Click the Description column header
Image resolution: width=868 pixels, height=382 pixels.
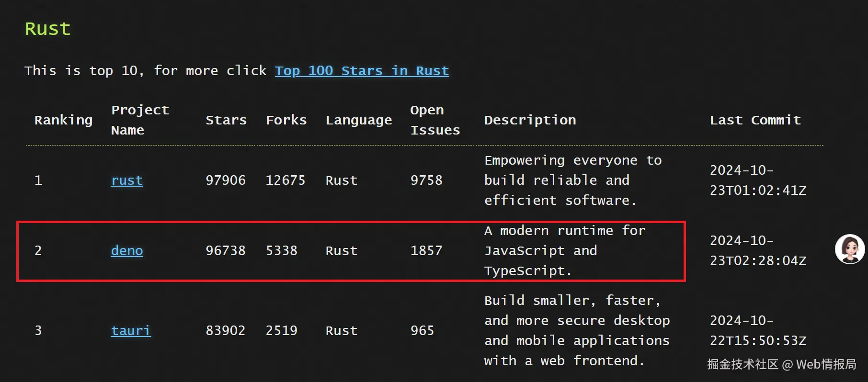point(530,120)
